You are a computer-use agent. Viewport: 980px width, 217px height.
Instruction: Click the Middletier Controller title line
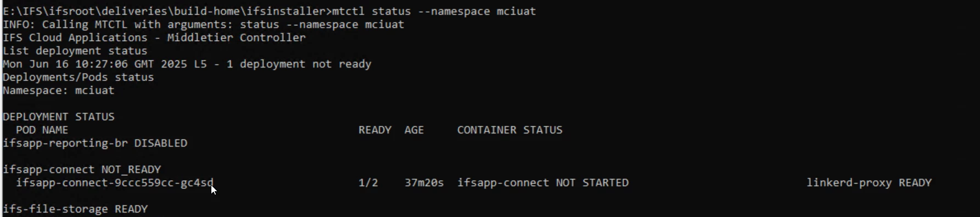(154, 37)
